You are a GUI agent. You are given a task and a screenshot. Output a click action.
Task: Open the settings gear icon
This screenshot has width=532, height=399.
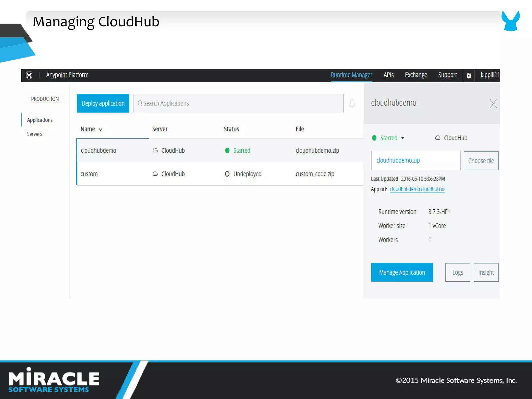click(469, 76)
